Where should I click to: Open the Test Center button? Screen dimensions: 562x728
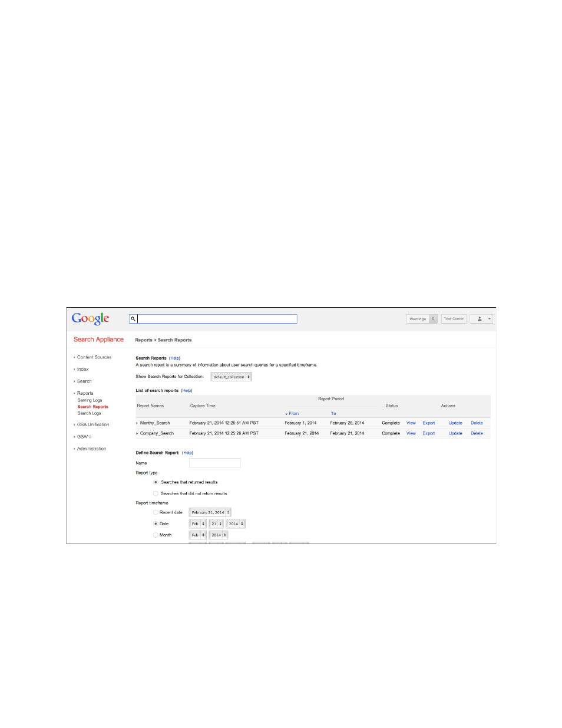pos(454,319)
